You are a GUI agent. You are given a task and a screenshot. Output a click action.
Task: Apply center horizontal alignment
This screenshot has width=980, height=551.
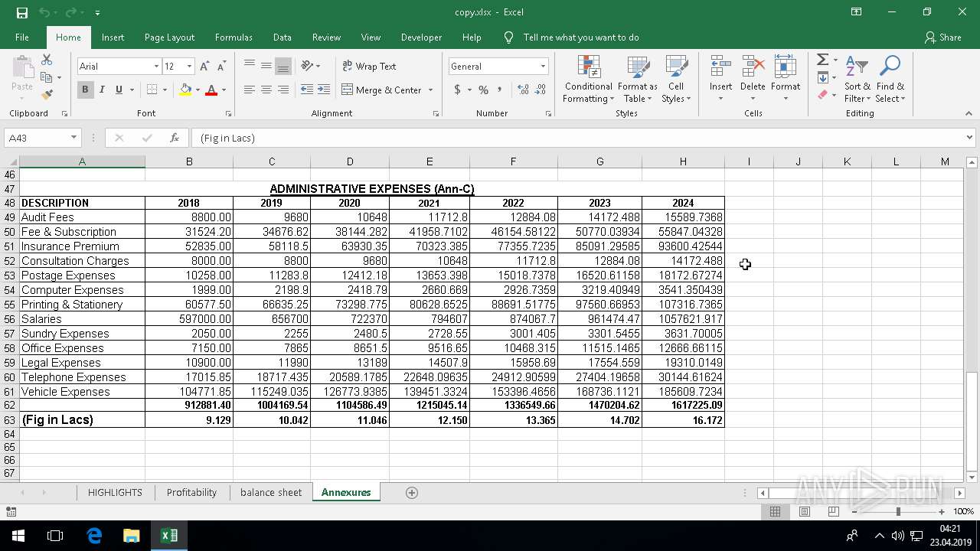pyautogui.click(x=266, y=90)
